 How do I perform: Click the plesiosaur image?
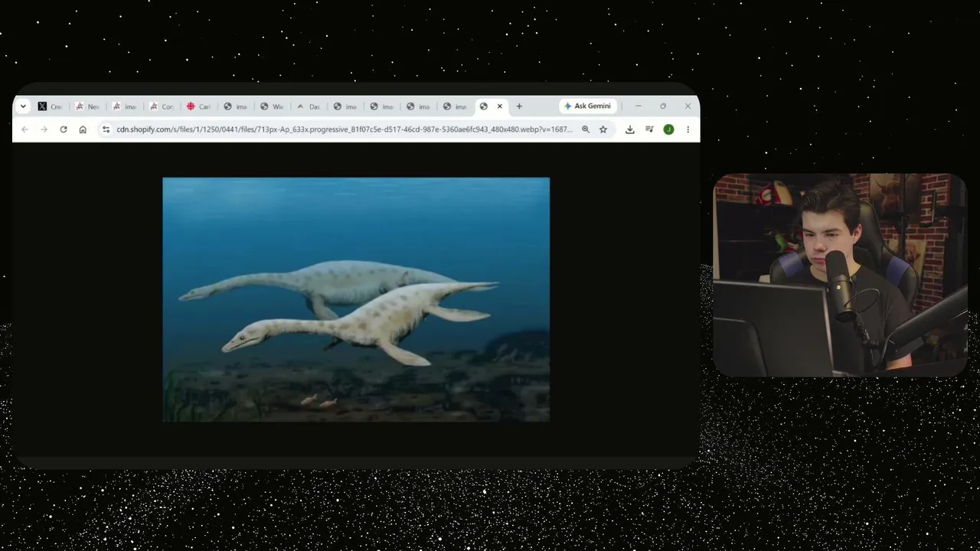coord(356,299)
